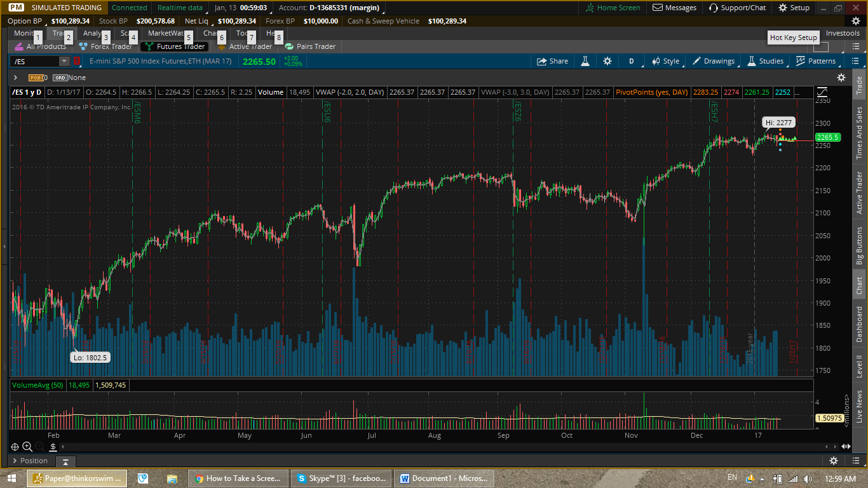Open the Style dropdown menu
Viewport: 868px width, 488px height.
[x=665, y=61]
